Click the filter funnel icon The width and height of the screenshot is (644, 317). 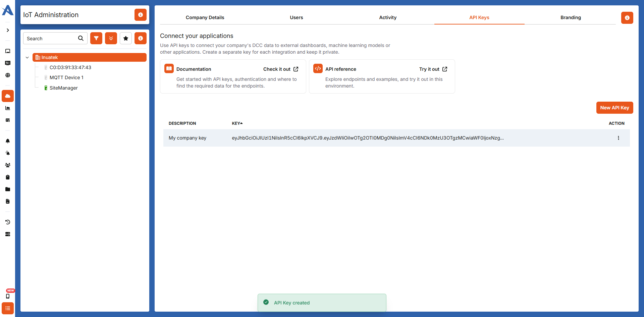96,38
